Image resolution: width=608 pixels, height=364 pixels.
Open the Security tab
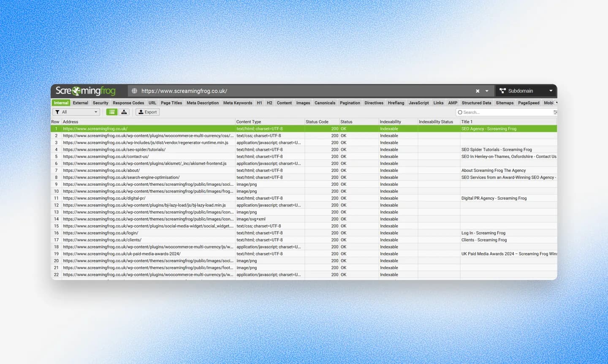[x=100, y=103]
